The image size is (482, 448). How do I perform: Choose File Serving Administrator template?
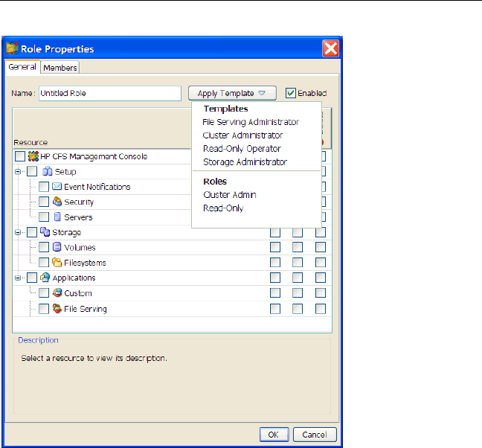pyautogui.click(x=251, y=122)
